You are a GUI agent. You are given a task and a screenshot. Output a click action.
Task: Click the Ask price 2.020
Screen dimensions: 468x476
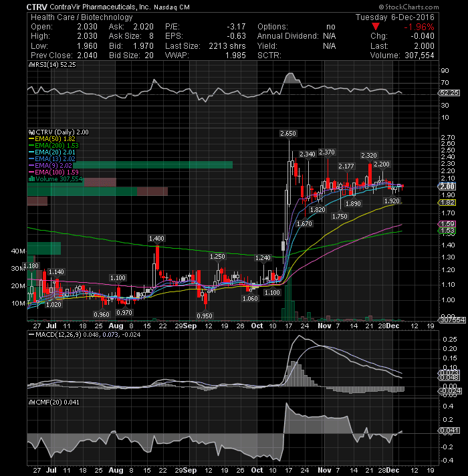click(143, 27)
